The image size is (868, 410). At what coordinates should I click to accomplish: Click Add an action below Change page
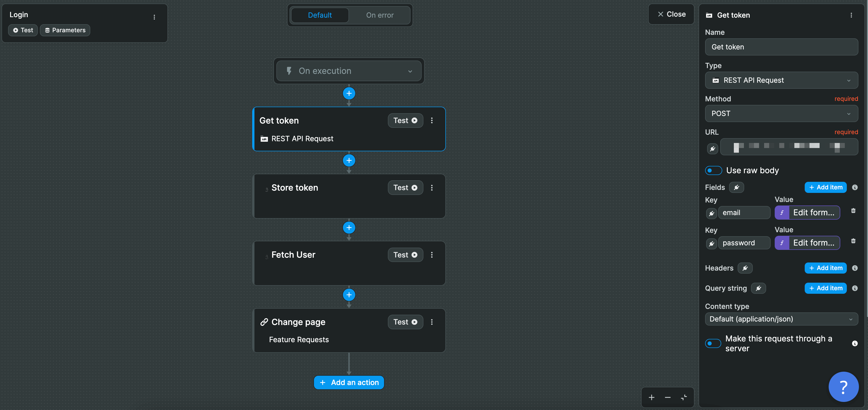coord(349,382)
